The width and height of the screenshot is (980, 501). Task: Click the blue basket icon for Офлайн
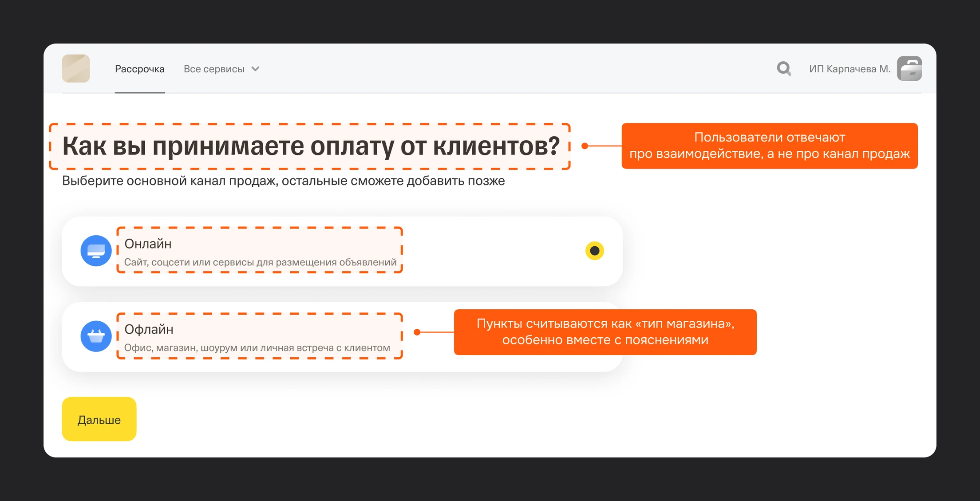tap(96, 336)
